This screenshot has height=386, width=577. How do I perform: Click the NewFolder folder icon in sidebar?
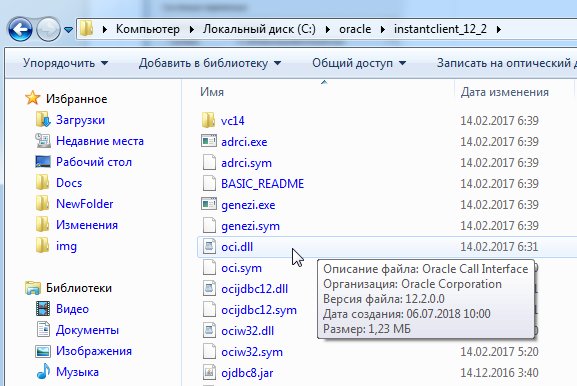(x=43, y=203)
